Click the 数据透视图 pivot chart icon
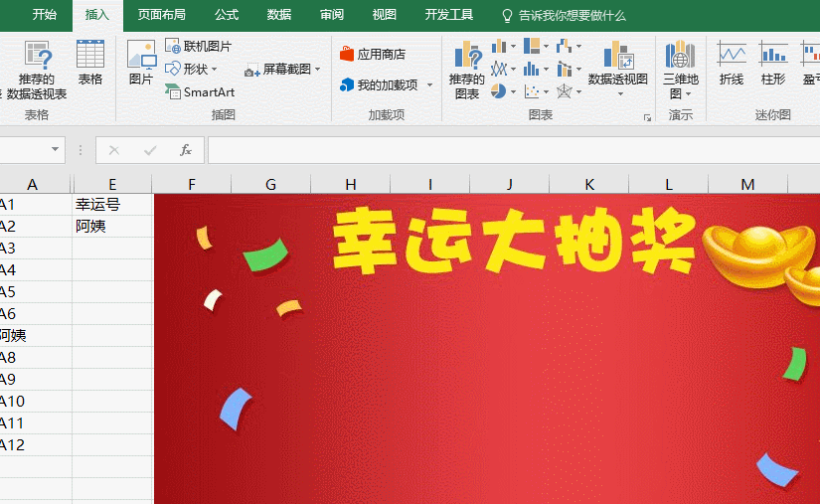Screen dimensions: 820x504 618,56
